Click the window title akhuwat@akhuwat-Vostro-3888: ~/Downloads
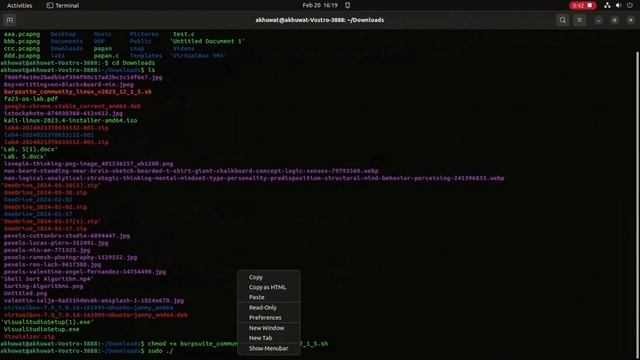The width and height of the screenshot is (640, 360). point(320,20)
